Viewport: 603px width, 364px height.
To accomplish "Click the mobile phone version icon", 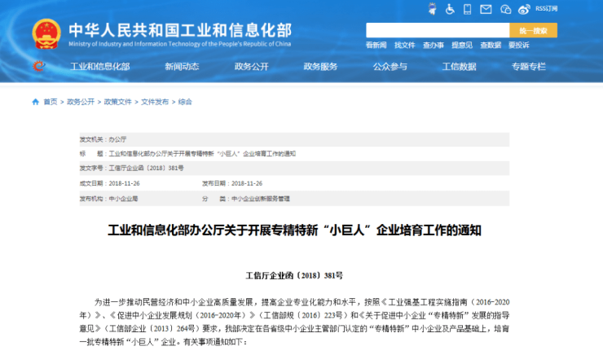I will click(469, 9).
